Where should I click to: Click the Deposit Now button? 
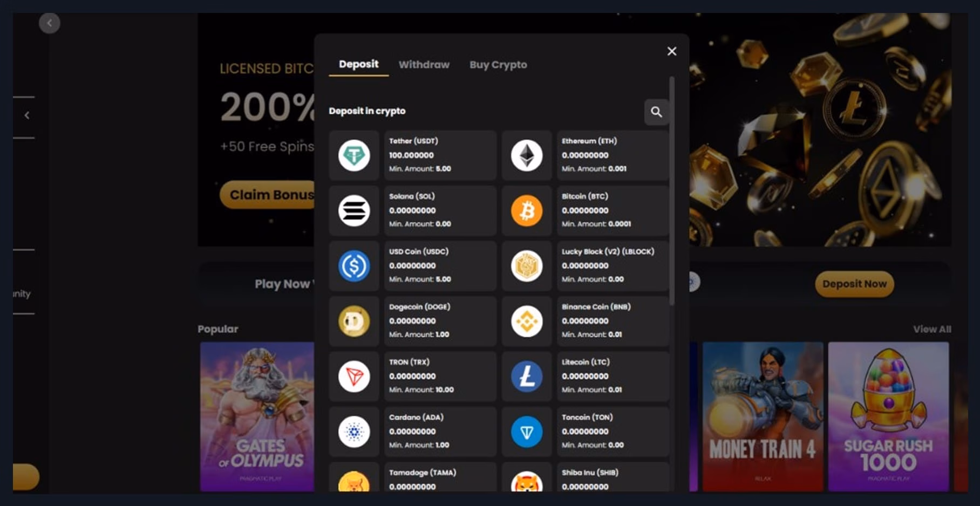854,284
